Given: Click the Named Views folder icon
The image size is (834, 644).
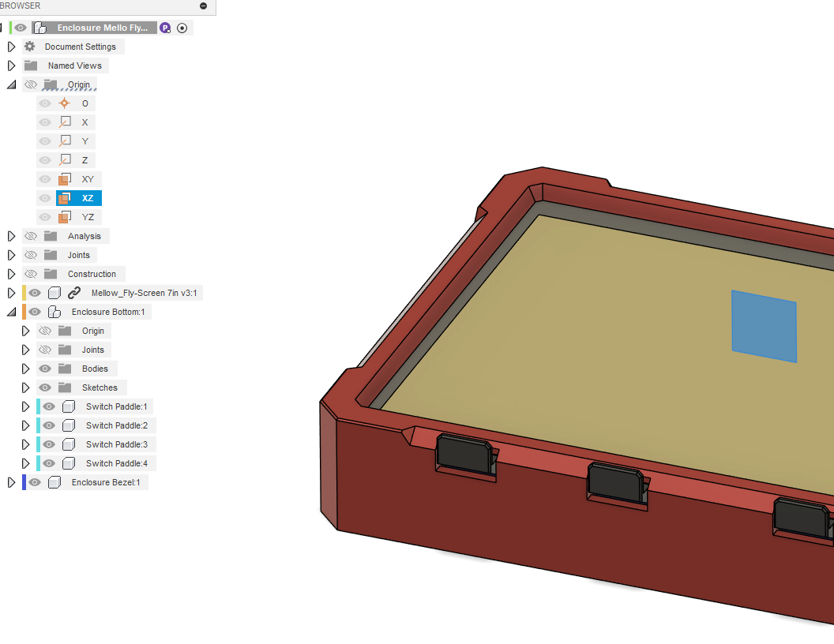Looking at the screenshot, I should 31,66.
